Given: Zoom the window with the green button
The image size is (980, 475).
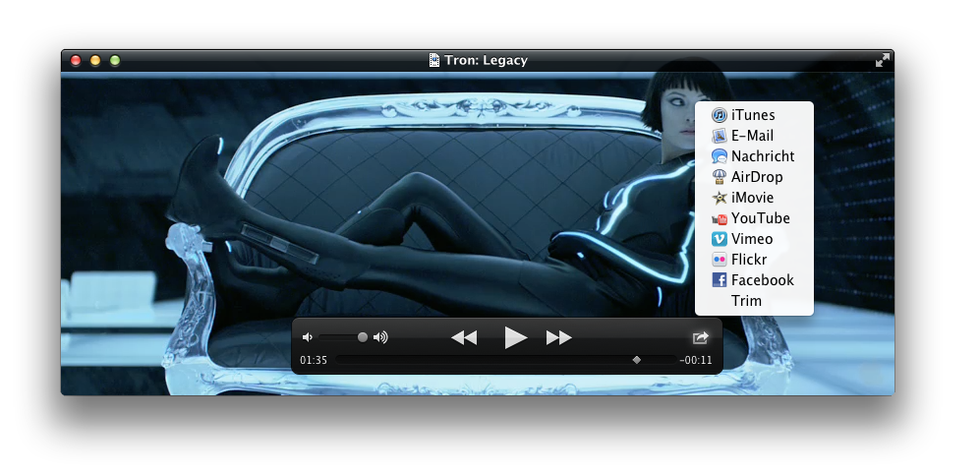Looking at the screenshot, I should coord(115,60).
